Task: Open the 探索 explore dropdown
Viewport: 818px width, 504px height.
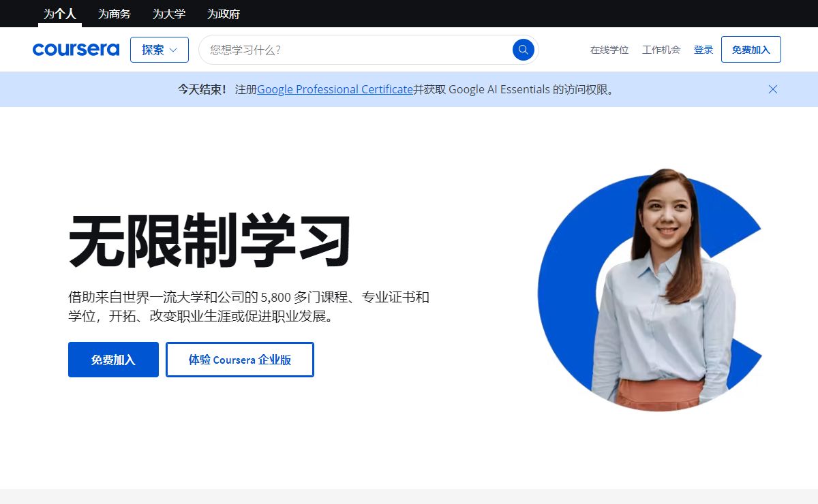Action: tap(160, 50)
